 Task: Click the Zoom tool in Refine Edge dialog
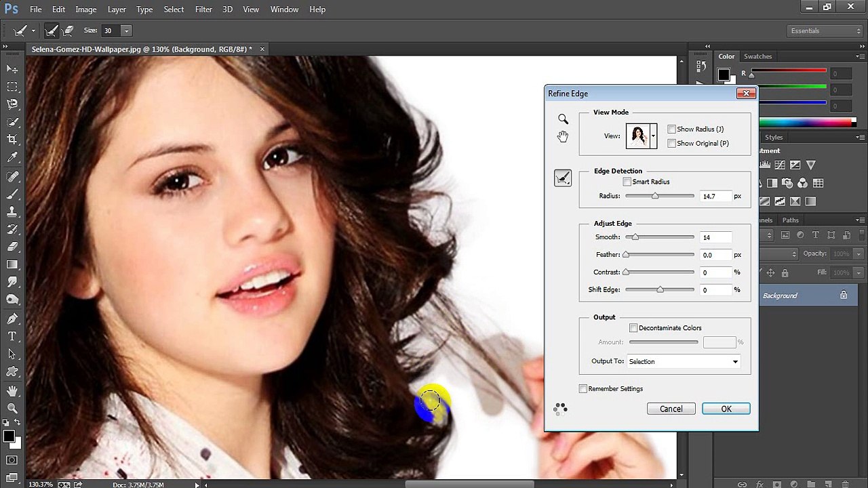(563, 119)
